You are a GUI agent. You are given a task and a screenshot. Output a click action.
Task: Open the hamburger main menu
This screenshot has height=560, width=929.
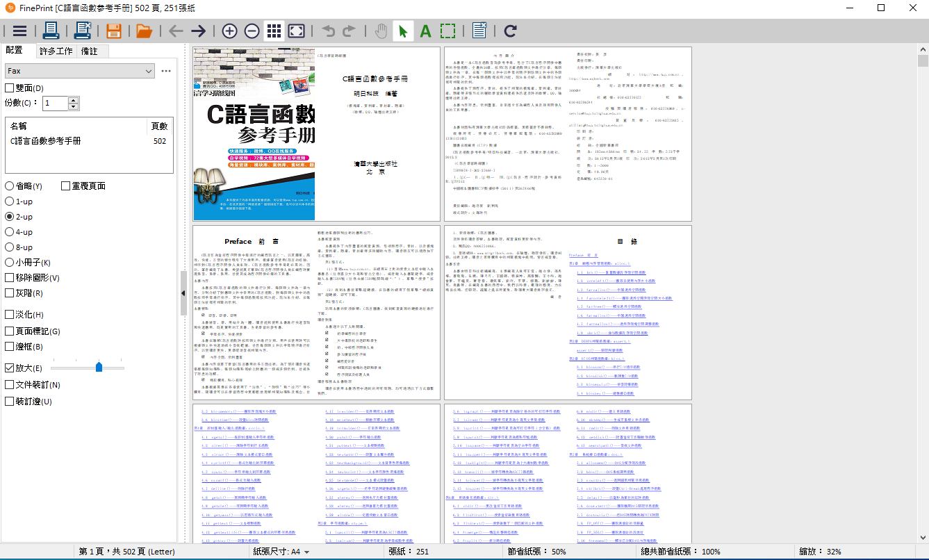(20, 31)
